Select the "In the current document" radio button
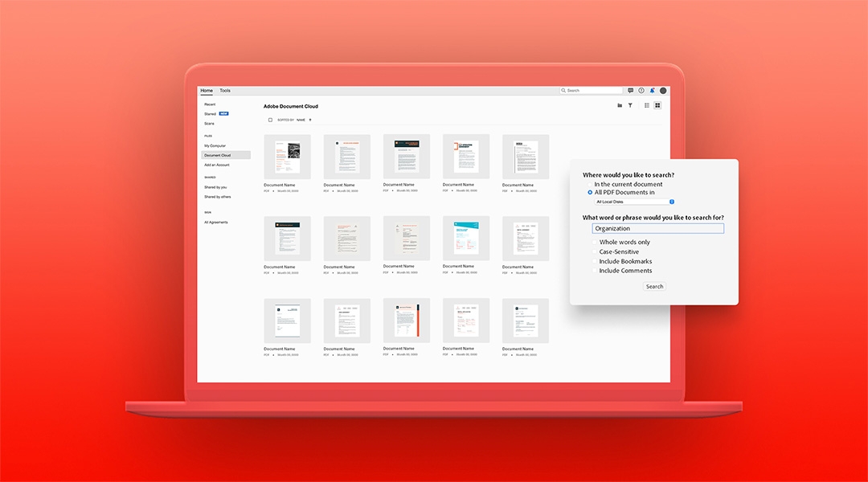The width and height of the screenshot is (868, 482). (590, 184)
